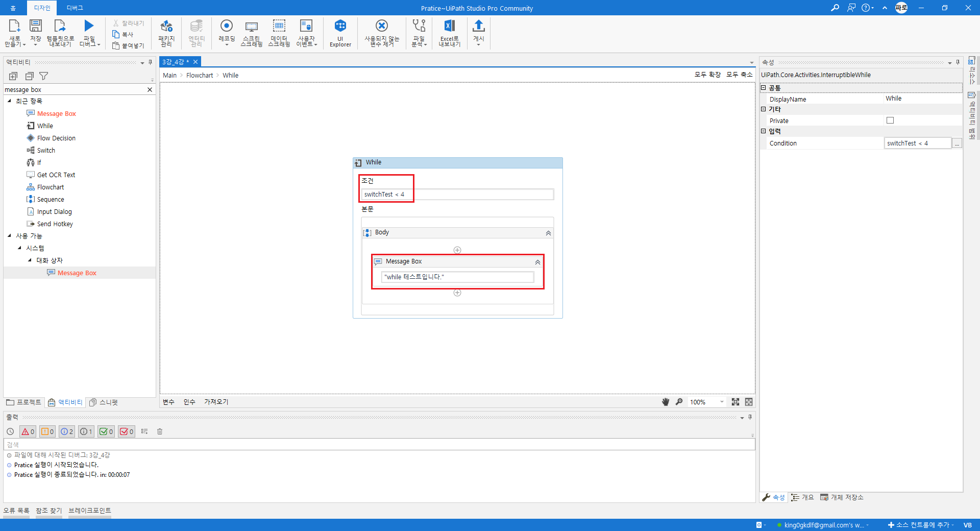Collapse the Message Box activity

click(x=537, y=262)
